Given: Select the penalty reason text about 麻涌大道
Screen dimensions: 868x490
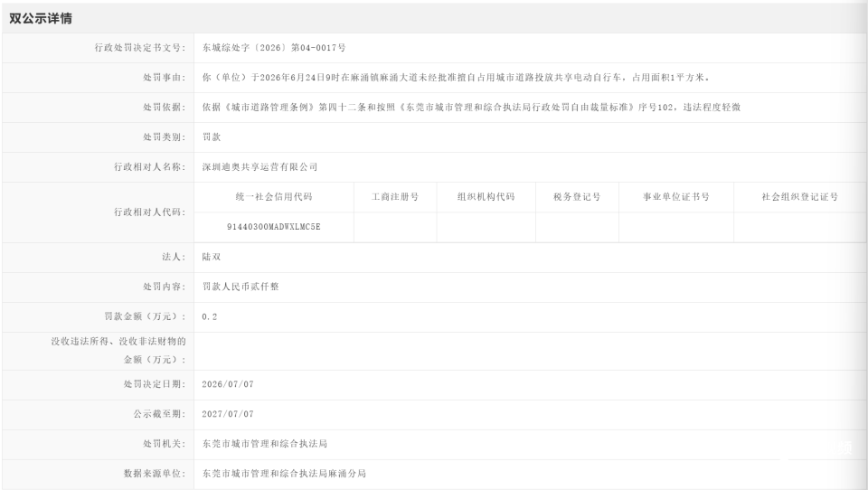Looking at the screenshot, I should (457, 78).
